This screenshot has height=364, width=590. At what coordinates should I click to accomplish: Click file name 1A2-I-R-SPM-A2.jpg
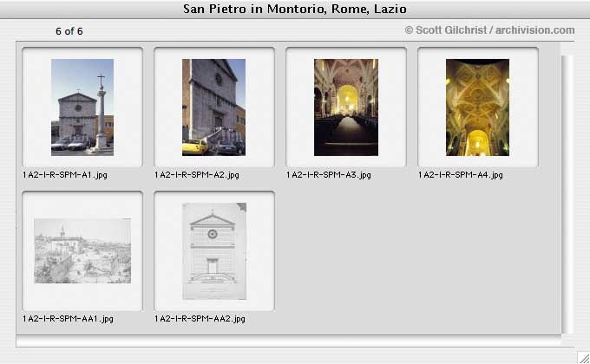(197, 175)
